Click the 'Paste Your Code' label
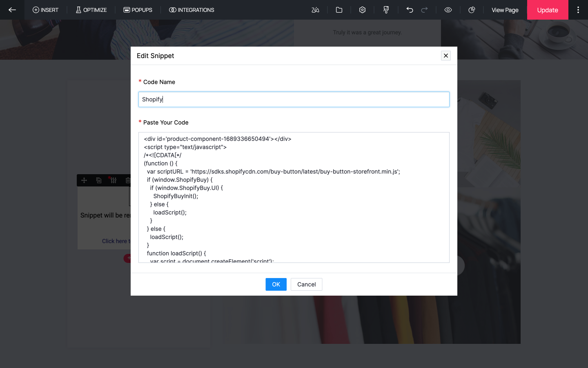This screenshot has height=368, width=588. 166,122
